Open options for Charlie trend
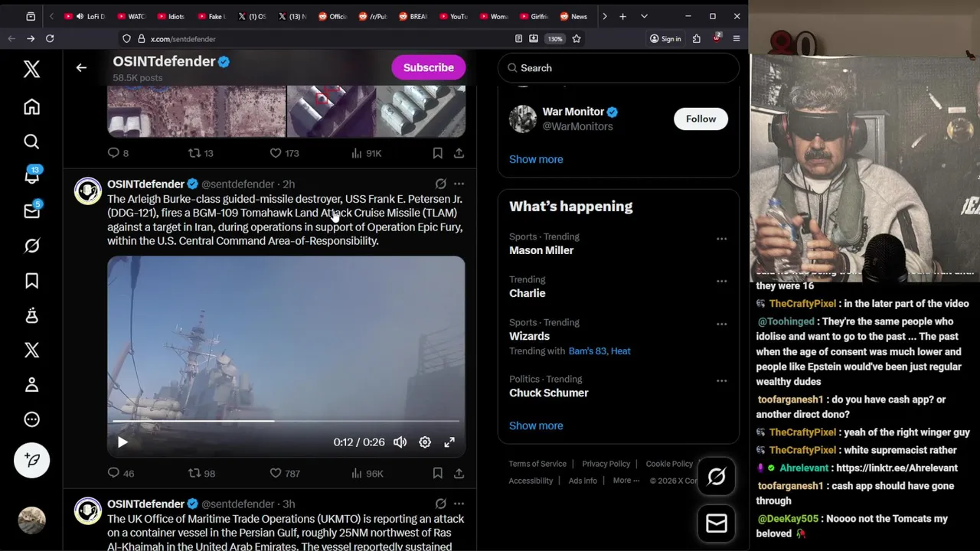The height and width of the screenshot is (551, 980). [x=721, y=282]
